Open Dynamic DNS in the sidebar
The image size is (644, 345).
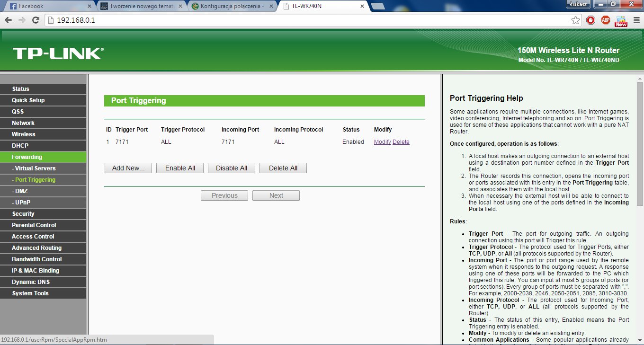[43, 282]
